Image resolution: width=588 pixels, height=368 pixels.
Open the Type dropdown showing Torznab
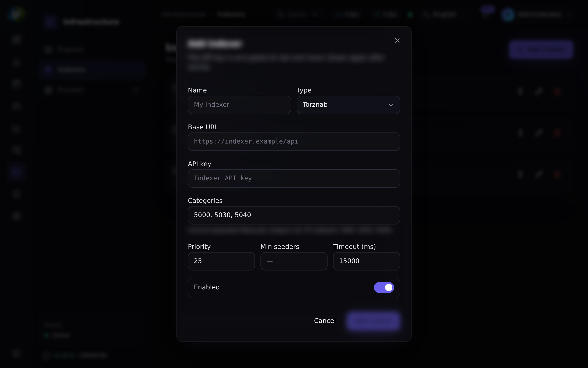348,105
